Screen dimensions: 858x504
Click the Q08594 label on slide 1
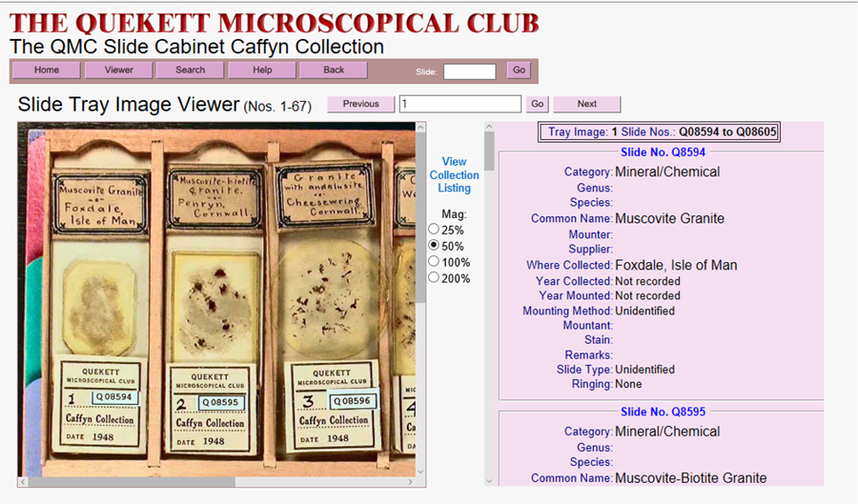[114, 397]
